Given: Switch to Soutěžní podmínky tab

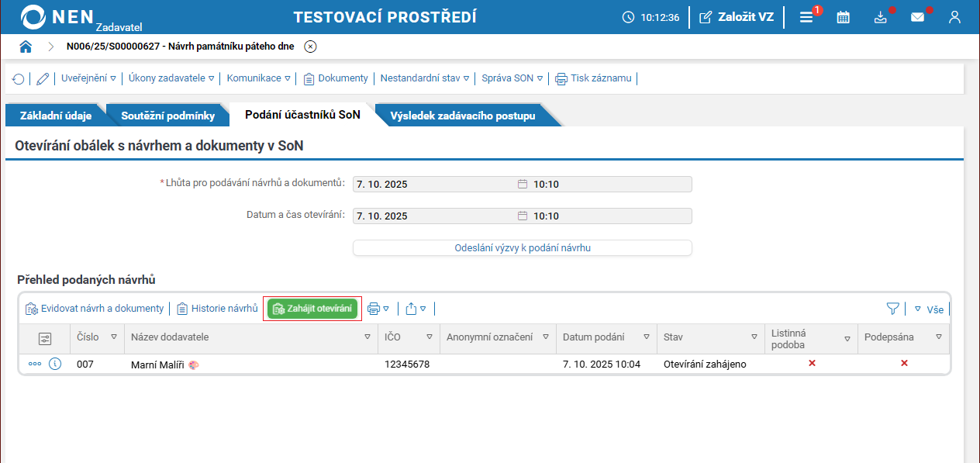Looking at the screenshot, I should (x=167, y=116).
